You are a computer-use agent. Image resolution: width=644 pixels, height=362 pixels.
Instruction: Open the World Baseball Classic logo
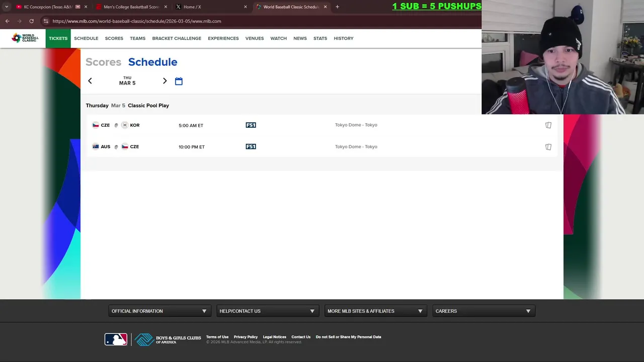point(25,38)
